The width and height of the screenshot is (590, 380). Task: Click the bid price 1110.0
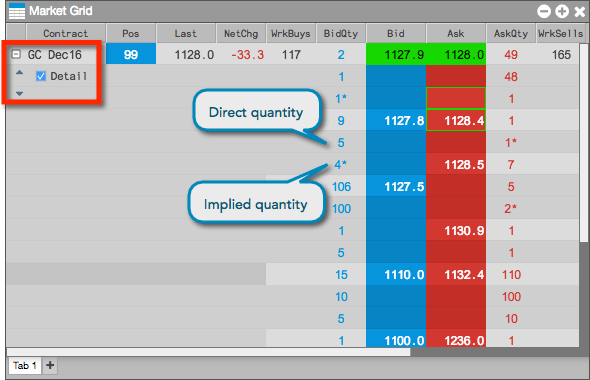point(396,274)
